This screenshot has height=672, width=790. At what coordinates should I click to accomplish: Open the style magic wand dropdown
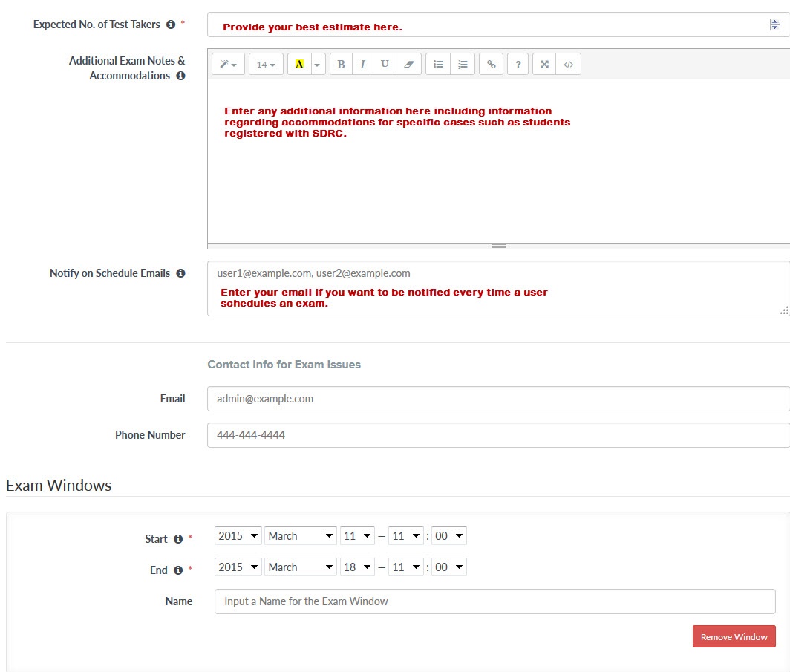click(x=228, y=65)
